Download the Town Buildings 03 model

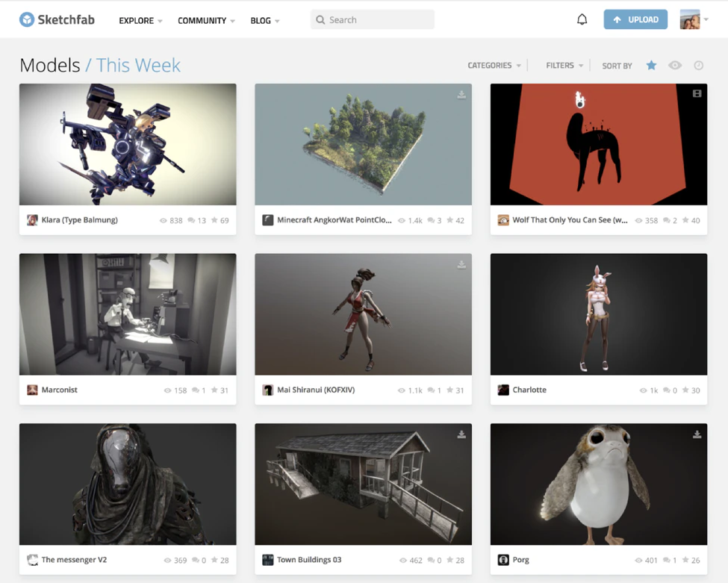(461, 434)
